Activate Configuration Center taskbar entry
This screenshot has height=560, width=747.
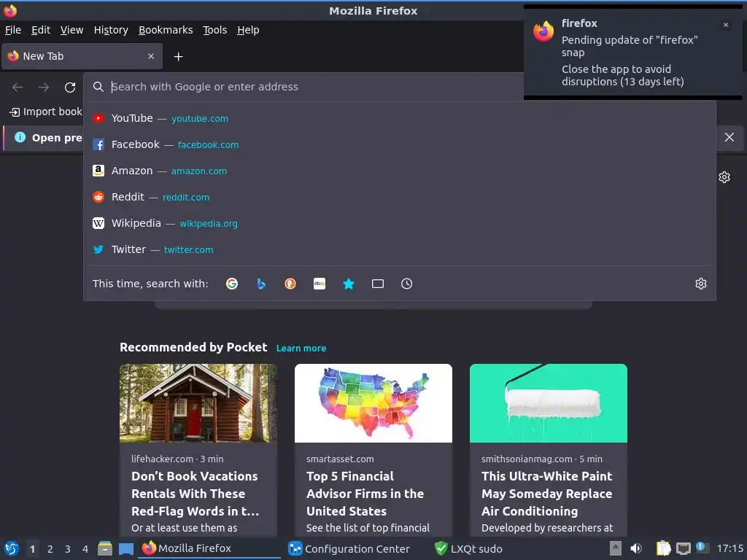356,548
